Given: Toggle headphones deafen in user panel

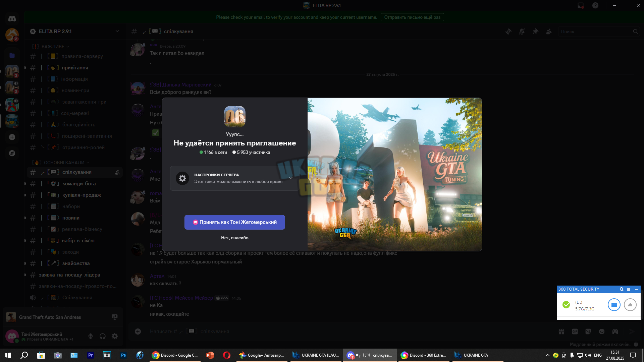Looking at the screenshot, I should (103, 336).
